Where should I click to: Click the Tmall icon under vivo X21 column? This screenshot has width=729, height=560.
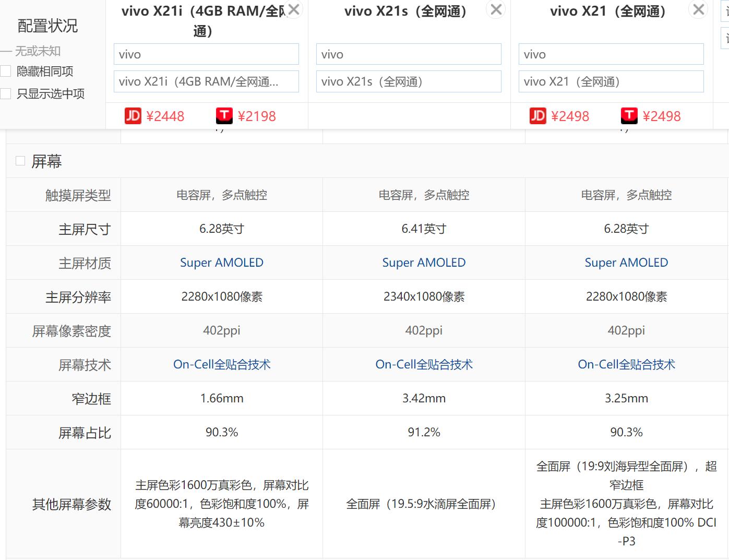[x=629, y=116]
